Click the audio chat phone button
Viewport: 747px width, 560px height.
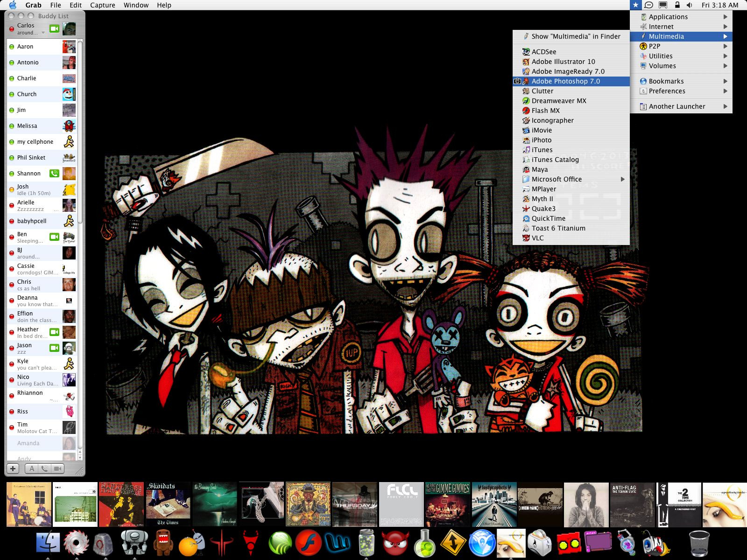(45, 469)
